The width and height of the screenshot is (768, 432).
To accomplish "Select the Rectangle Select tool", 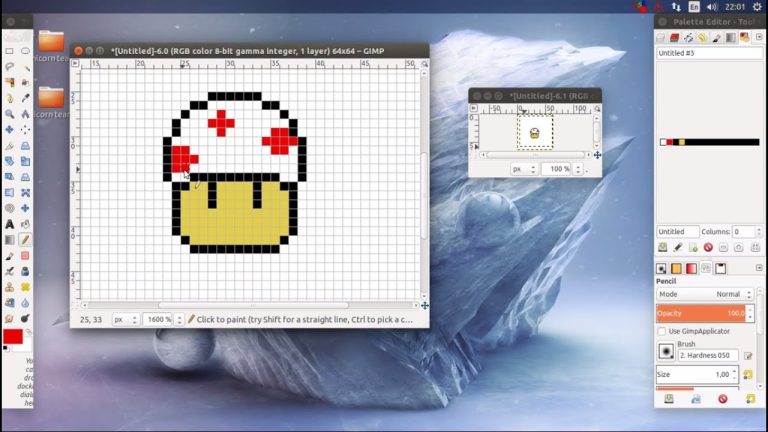I will (x=9, y=51).
